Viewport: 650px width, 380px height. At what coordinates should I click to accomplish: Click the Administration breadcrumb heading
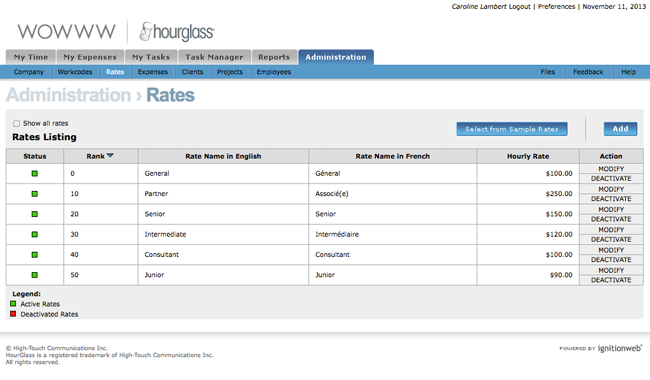point(68,95)
